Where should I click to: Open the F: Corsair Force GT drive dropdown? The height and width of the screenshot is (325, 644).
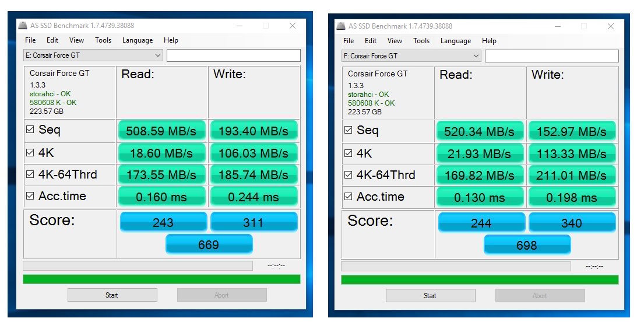(411, 55)
